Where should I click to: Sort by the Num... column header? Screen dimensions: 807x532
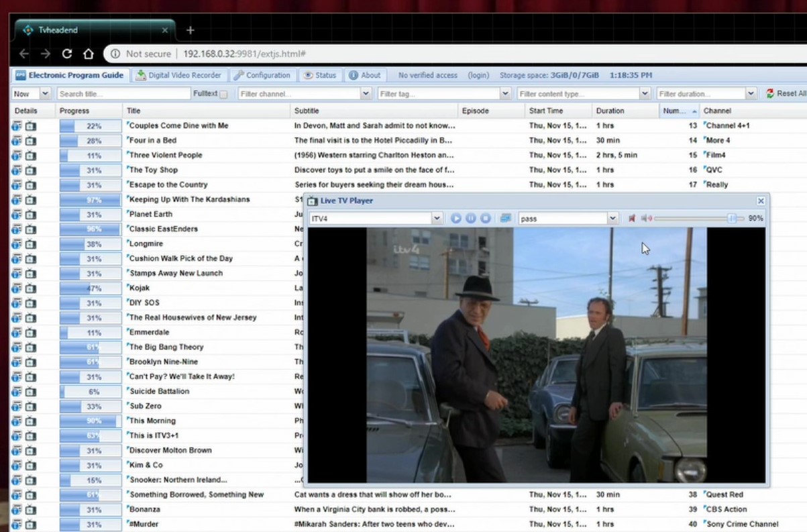[679, 111]
